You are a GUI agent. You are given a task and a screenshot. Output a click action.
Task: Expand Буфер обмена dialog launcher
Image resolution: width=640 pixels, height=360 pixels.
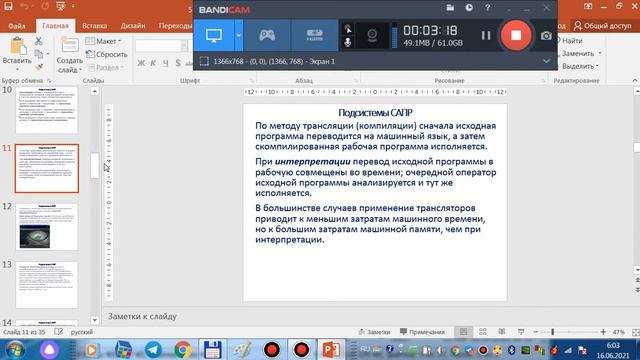pyautogui.click(x=49, y=80)
